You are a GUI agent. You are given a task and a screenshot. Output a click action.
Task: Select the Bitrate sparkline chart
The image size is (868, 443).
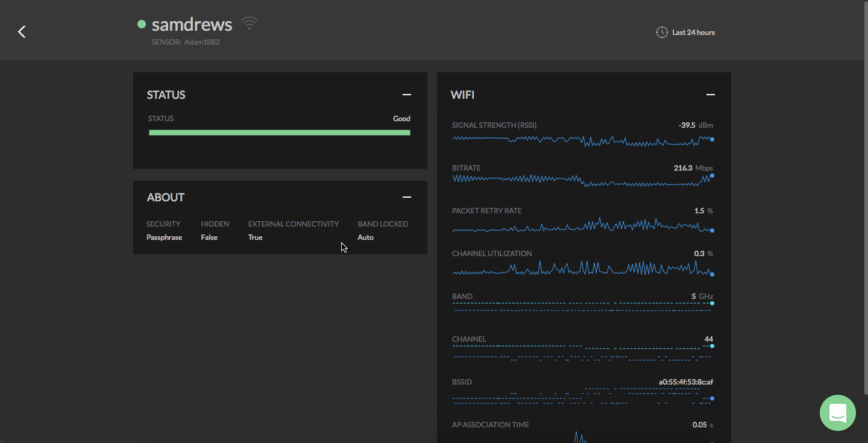tap(582, 180)
